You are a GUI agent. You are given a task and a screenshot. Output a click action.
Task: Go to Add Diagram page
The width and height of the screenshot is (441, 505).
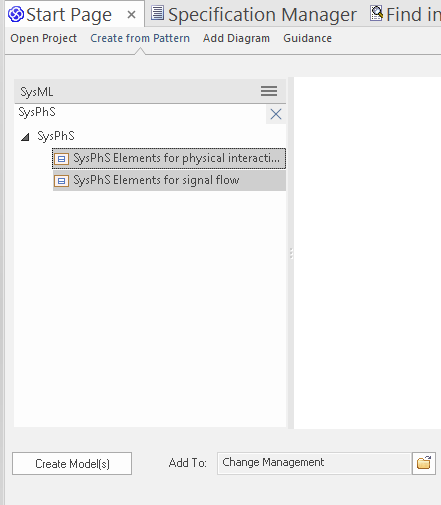coord(236,38)
